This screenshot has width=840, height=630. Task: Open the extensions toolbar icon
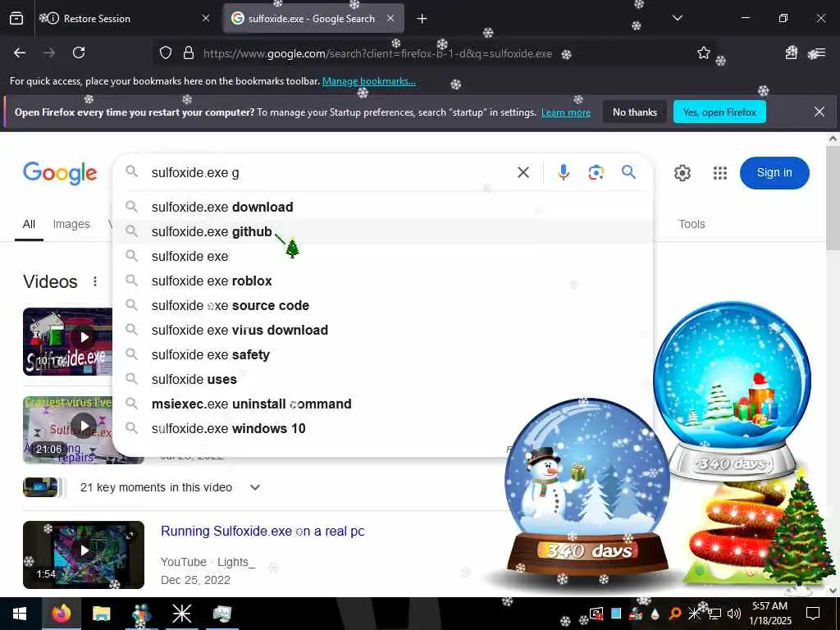(x=791, y=52)
